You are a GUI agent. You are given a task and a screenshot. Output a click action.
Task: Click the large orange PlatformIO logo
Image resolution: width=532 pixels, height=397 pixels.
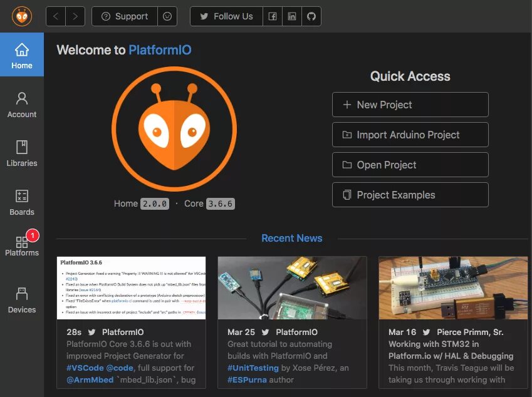[174, 129]
